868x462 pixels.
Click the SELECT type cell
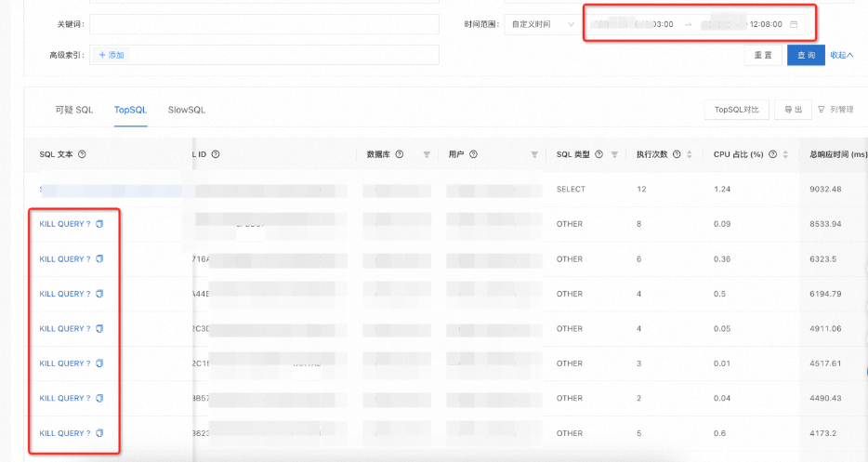571,189
